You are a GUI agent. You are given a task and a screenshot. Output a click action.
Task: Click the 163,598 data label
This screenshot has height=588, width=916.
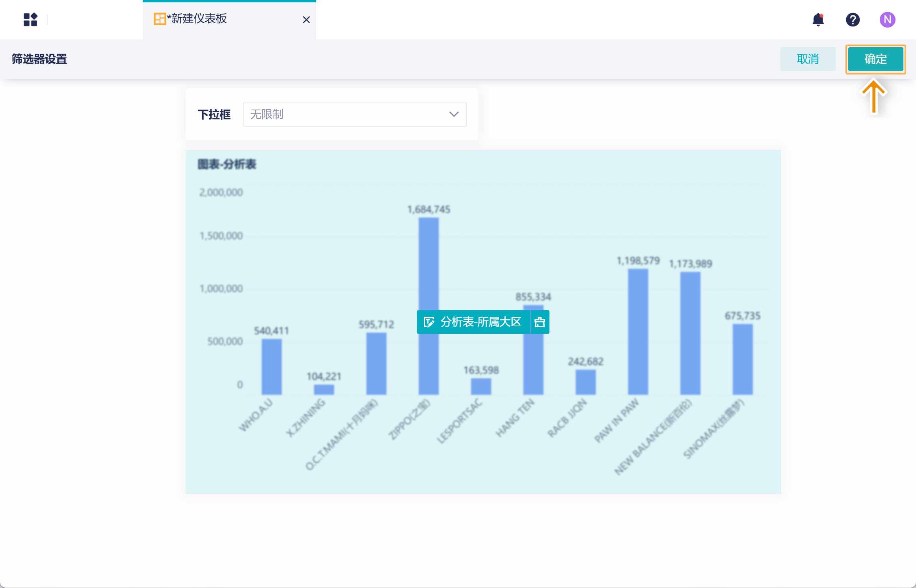481,370
